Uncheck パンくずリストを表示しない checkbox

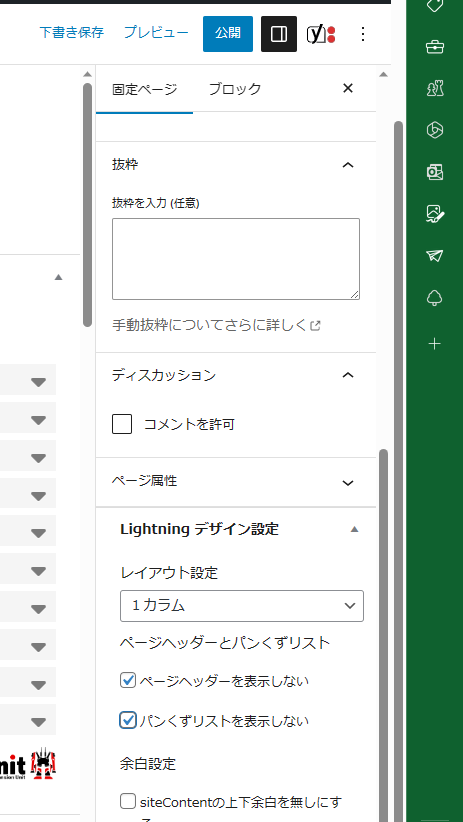[x=128, y=720]
